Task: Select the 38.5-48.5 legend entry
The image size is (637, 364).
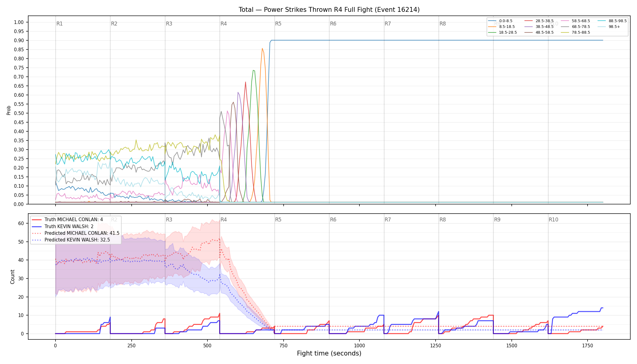Action: [x=539, y=27]
